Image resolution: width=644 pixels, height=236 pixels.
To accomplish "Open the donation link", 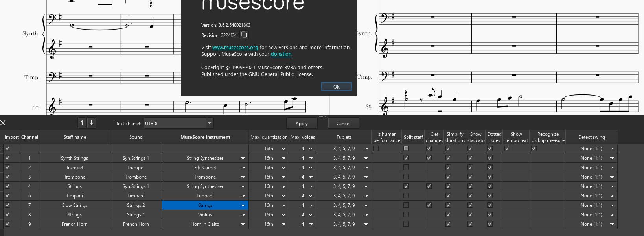I will tap(281, 54).
